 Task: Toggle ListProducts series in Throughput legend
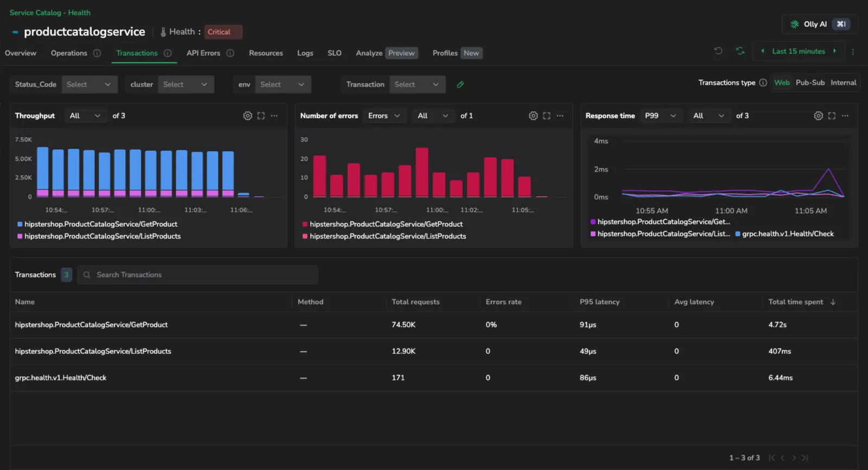[99, 236]
